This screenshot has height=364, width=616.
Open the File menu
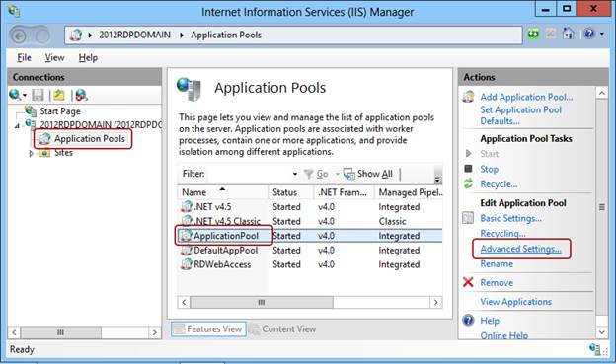24,58
